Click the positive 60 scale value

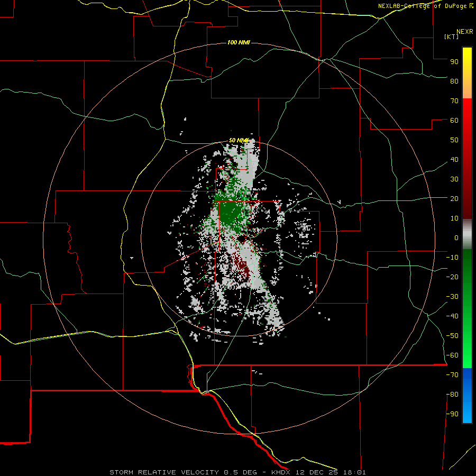(x=454, y=121)
